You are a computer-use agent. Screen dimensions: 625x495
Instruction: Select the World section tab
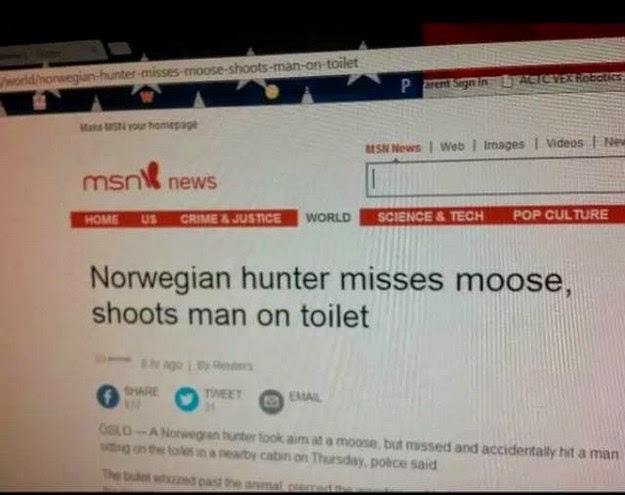coord(328,217)
